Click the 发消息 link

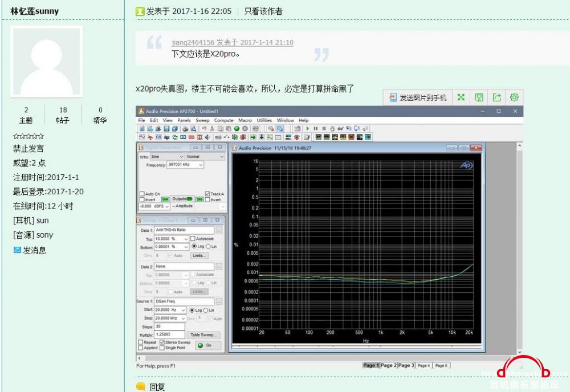pyautogui.click(x=35, y=250)
